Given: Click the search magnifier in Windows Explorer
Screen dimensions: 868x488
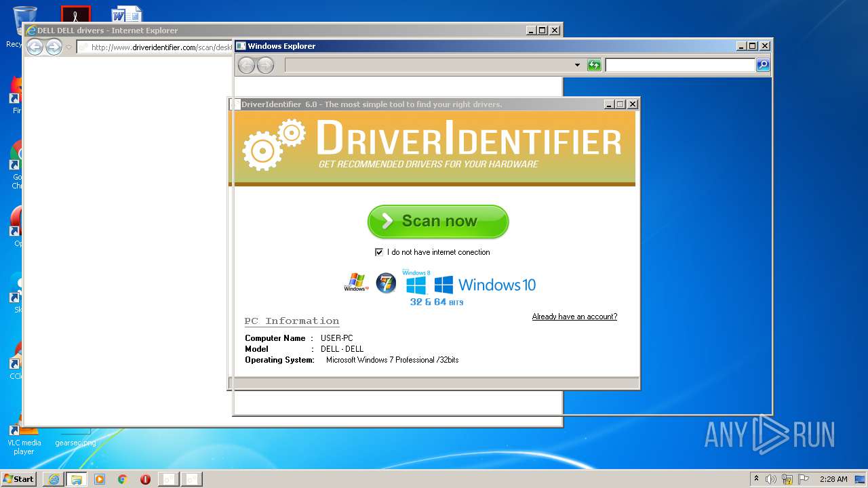Looking at the screenshot, I should (763, 65).
